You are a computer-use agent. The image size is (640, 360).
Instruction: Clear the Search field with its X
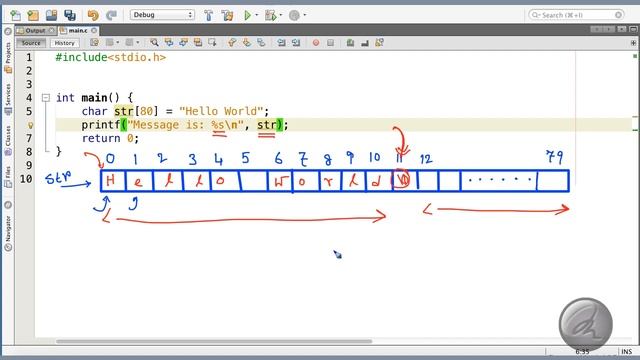(618, 15)
